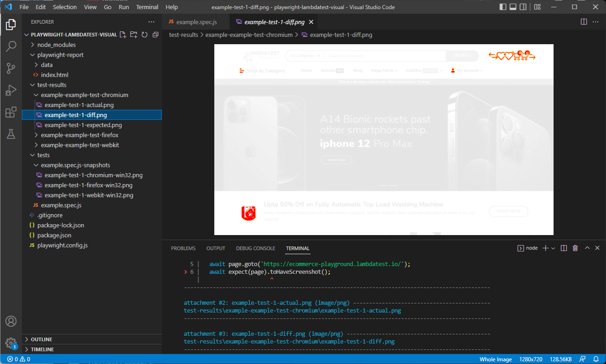
Task: Switch to the example.spec.js editor tab
Action: [196, 22]
